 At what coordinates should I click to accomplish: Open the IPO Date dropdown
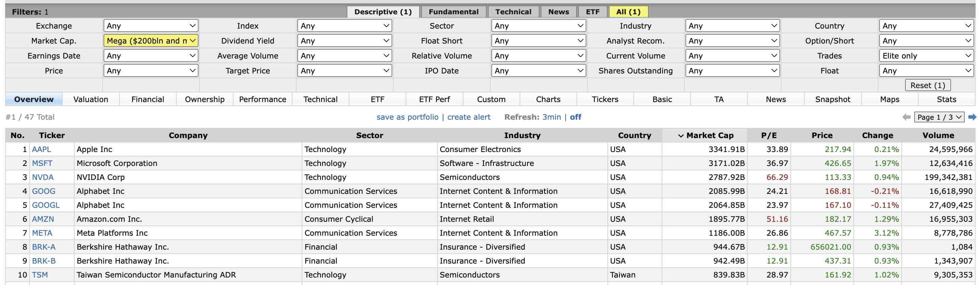pyautogui.click(x=539, y=71)
